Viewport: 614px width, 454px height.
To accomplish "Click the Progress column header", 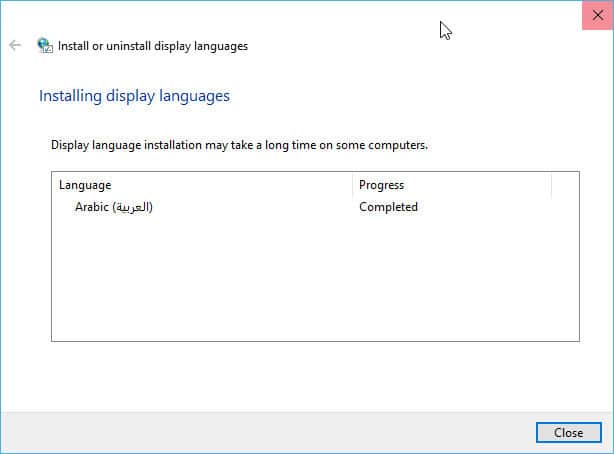I will (452, 185).
